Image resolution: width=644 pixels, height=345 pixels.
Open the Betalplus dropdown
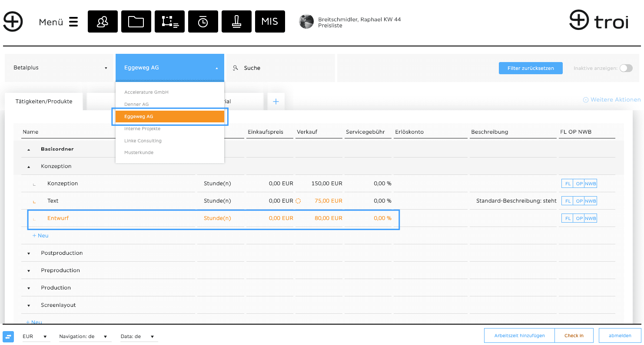pyautogui.click(x=59, y=68)
